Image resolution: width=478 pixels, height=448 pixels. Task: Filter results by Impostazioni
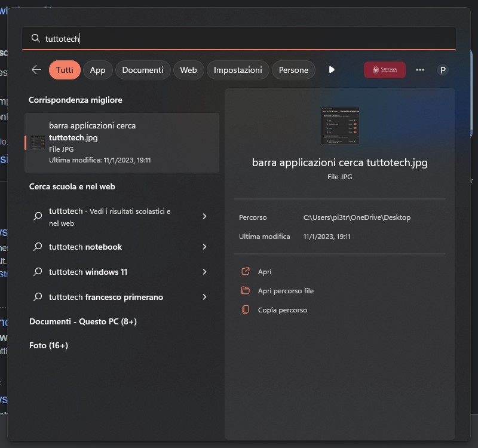[x=238, y=70]
